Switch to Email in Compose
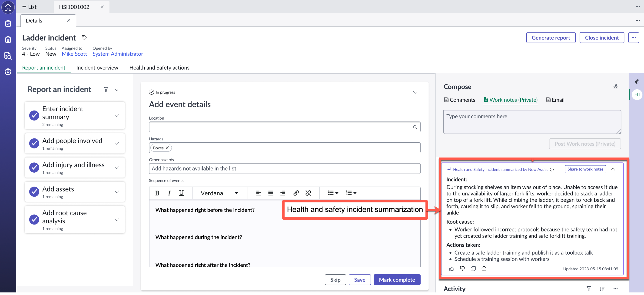The image size is (644, 295). click(x=555, y=100)
